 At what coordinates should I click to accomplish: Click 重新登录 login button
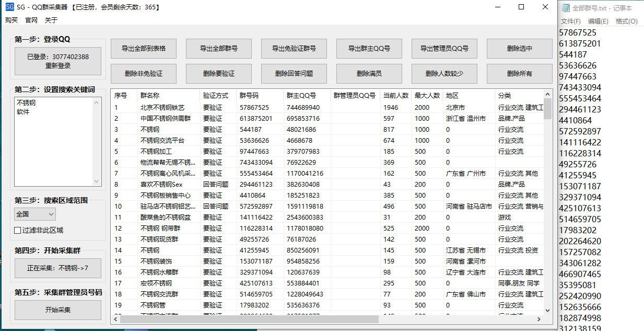pyautogui.click(x=58, y=61)
